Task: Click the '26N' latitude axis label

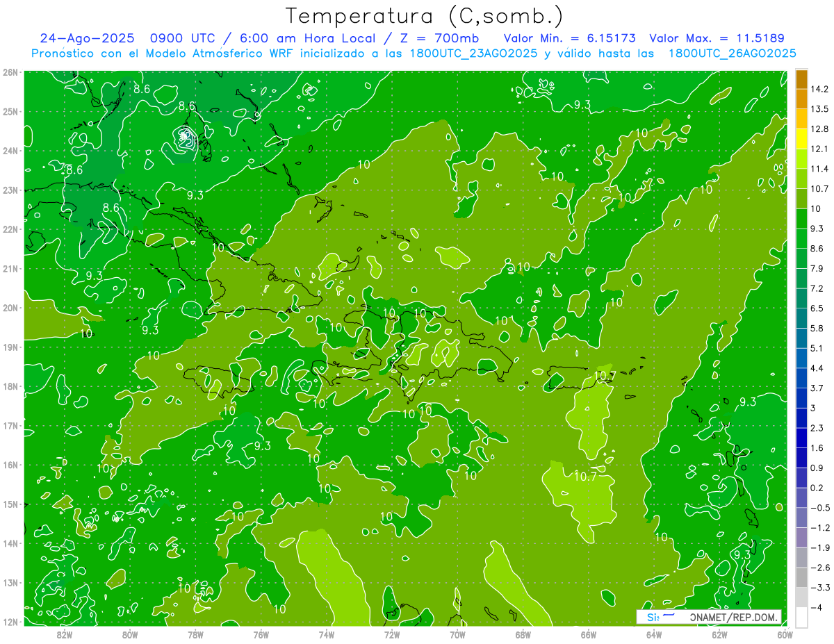Action: pos(10,72)
